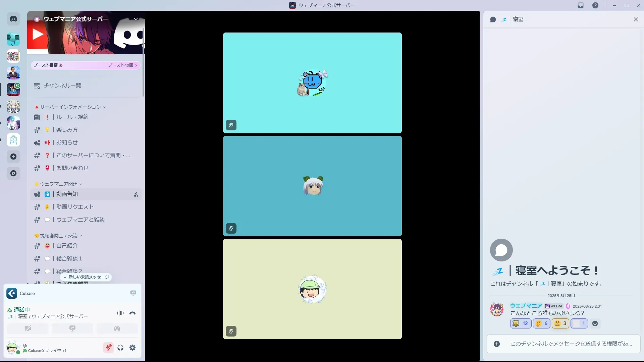
Task: Click the Discord home icon
Action: click(13, 19)
